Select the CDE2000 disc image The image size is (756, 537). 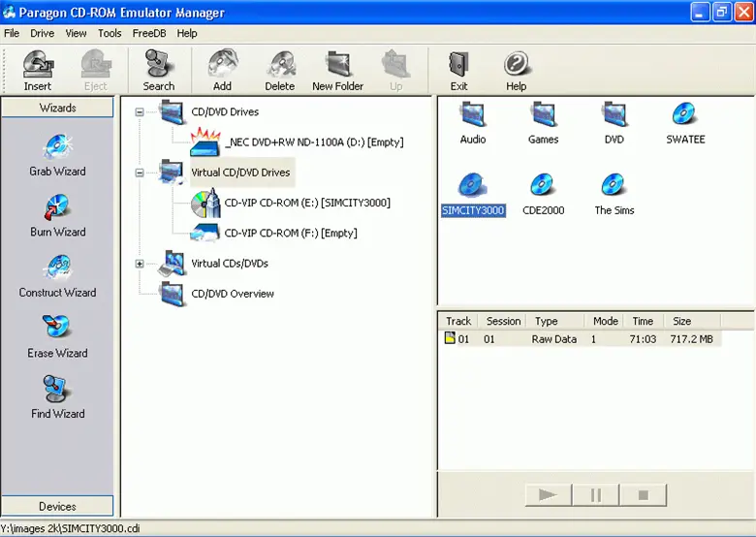[543, 193]
